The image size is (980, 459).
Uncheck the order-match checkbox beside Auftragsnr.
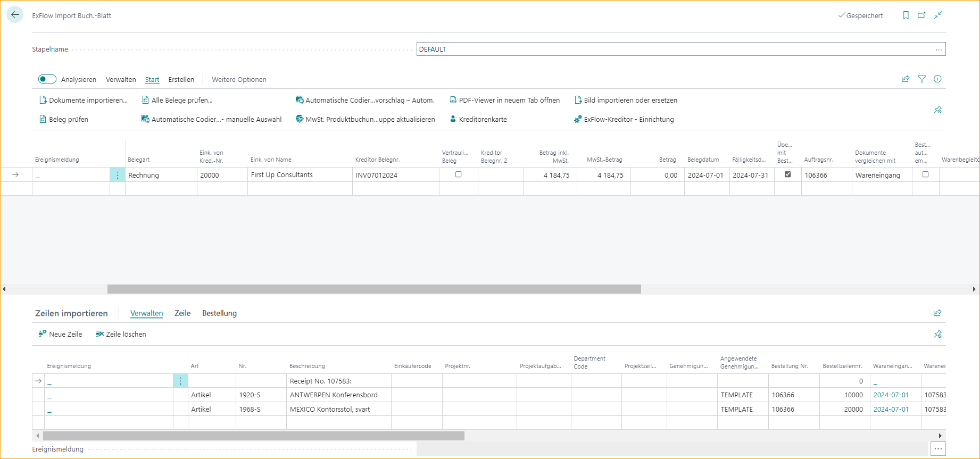(787, 174)
